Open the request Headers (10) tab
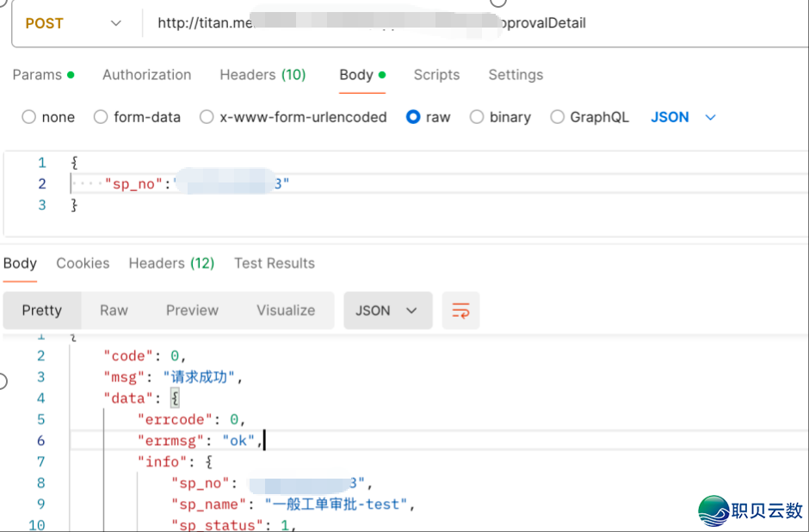The width and height of the screenshot is (809, 532). [x=262, y=75]
